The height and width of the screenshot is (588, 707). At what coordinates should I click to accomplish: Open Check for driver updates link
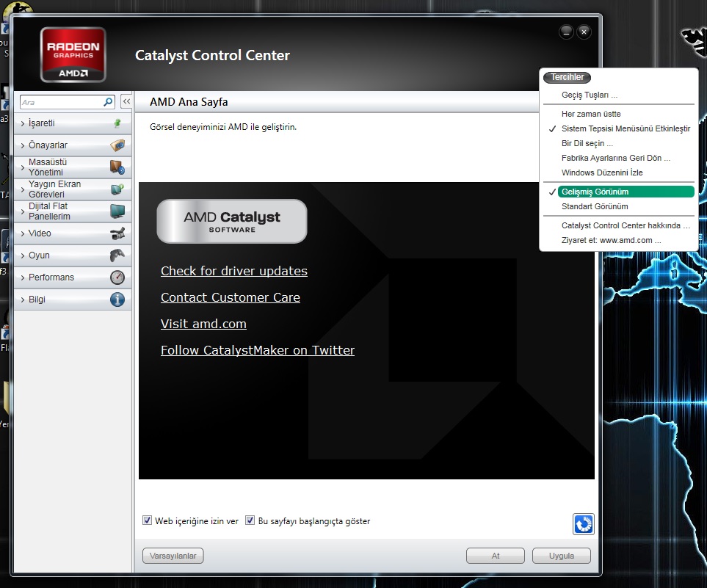click(234, 271)
